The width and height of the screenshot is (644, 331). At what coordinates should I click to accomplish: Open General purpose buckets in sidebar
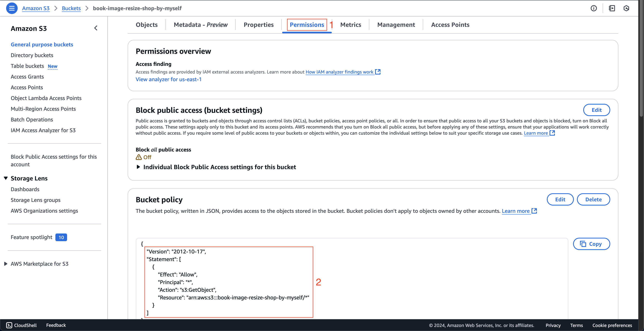tap(42, 44)
